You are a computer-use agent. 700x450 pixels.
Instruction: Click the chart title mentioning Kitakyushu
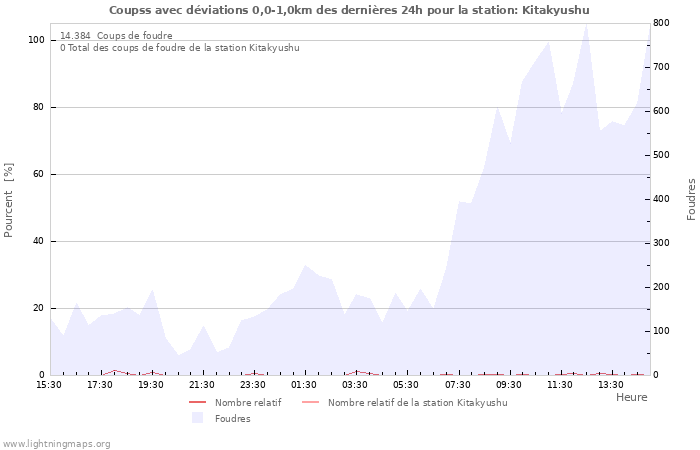point(349,10)
